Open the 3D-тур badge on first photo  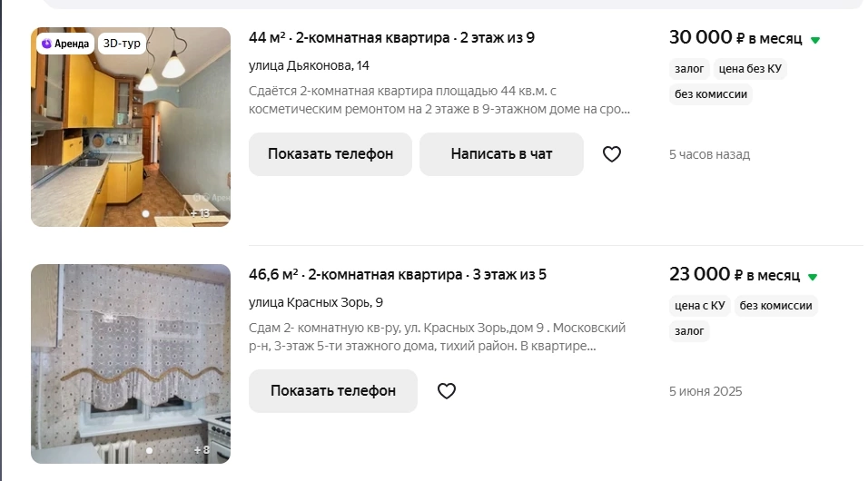coord(122,44)
